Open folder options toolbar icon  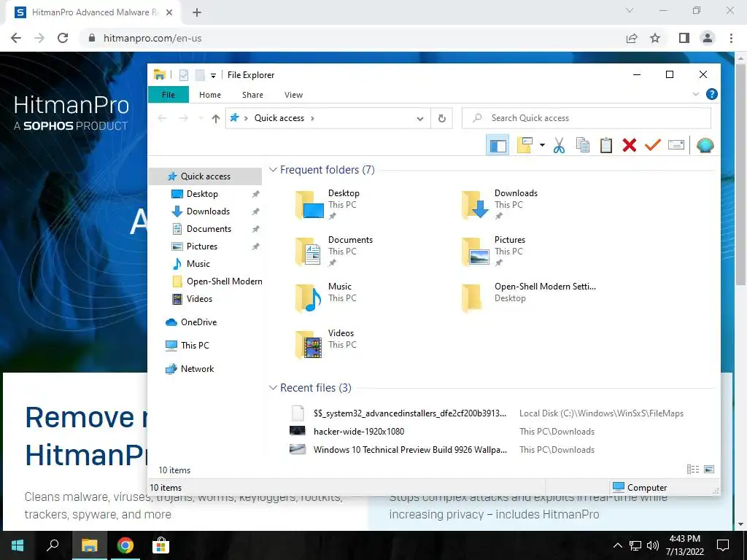point(524,145)
